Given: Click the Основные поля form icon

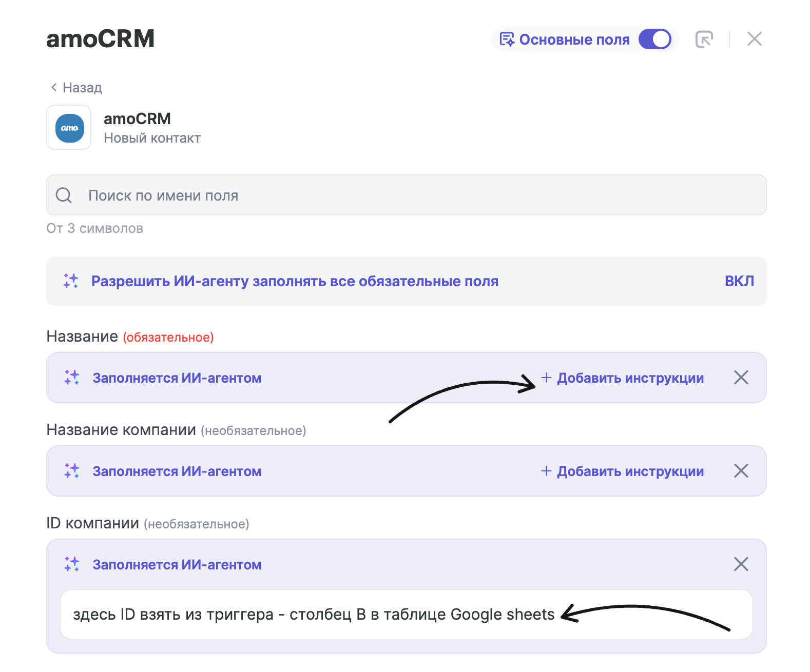Looking at the screenshot, I should coord(507,39).
